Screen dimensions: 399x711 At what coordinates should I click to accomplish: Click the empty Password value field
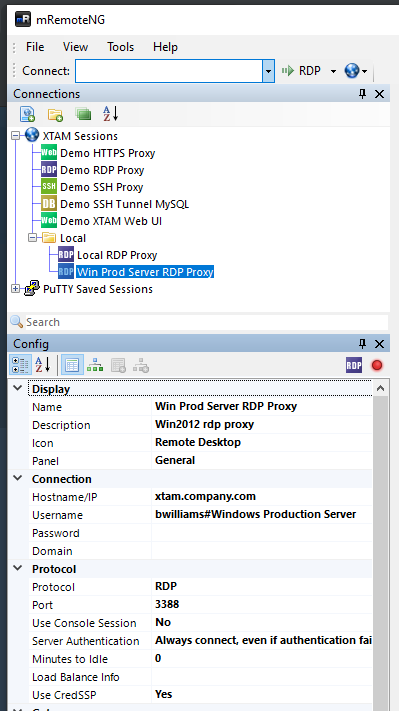click(x=262, y=532)
